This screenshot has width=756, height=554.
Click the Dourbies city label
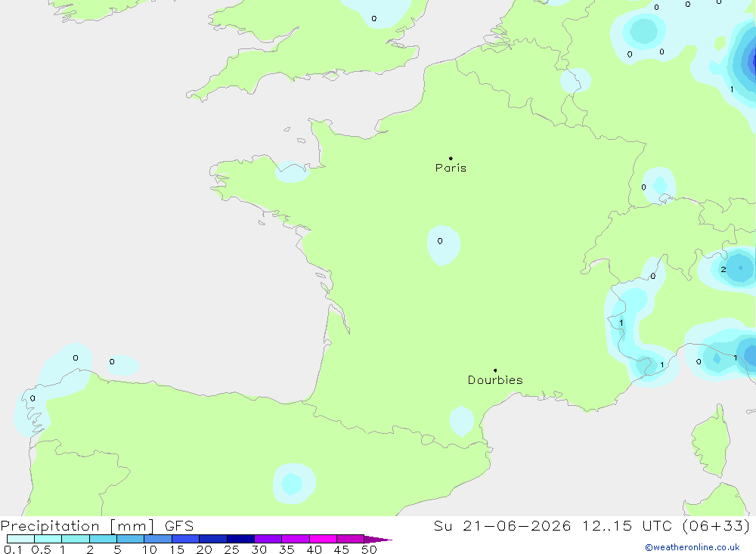495,380
